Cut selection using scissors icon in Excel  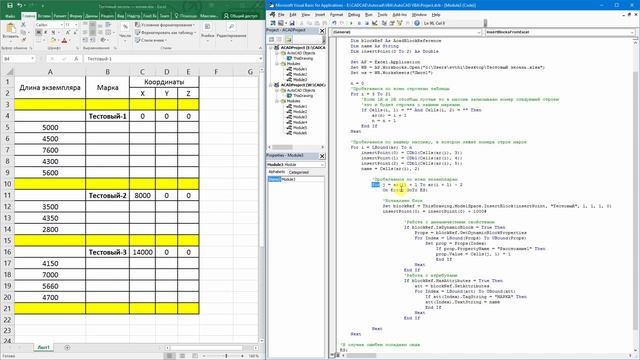click(23, 24)
